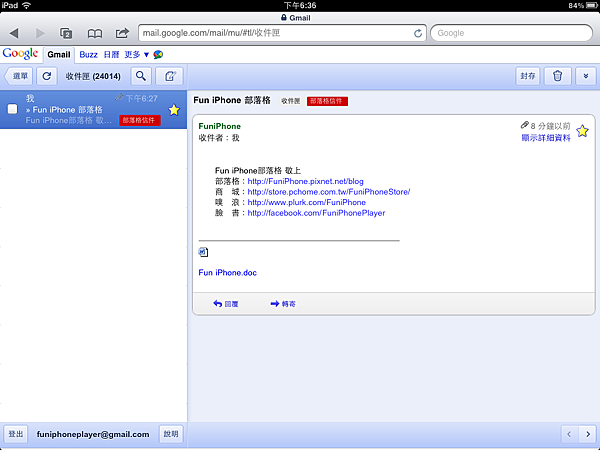The width and height of the screenshot is (600, 450).
Task: Click the 收件匣 label beside subject
Action: click(x=290, y=101)
